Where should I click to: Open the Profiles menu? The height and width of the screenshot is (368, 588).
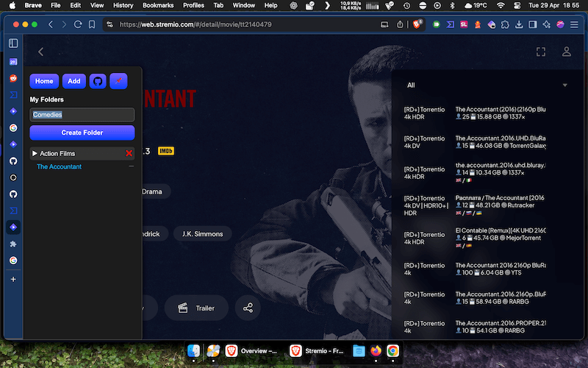coord(193,5)
